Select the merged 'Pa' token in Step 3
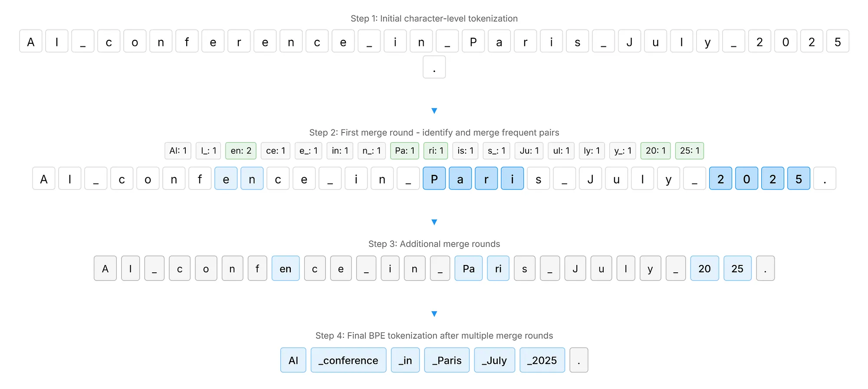Viewport: 868px width, 389px height. (468, 268)
